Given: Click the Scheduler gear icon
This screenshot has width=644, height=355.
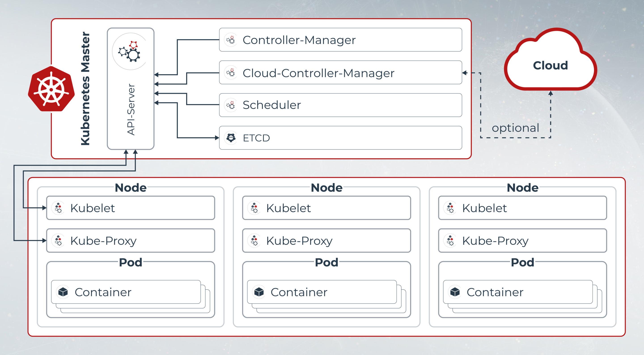Looking at the screenshot, I should [231, 105].
